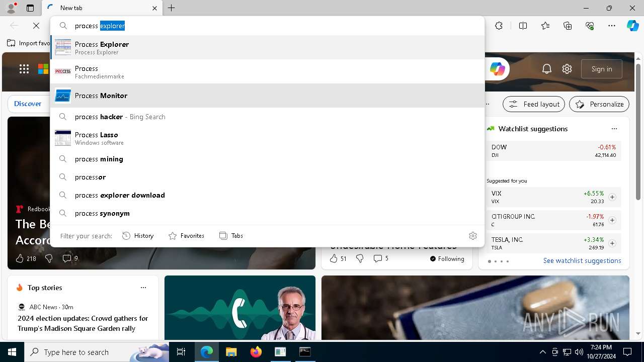Launch Copilot from the toolbar
The width and height of the screenshot is (644, 362).
pos(632,26)
